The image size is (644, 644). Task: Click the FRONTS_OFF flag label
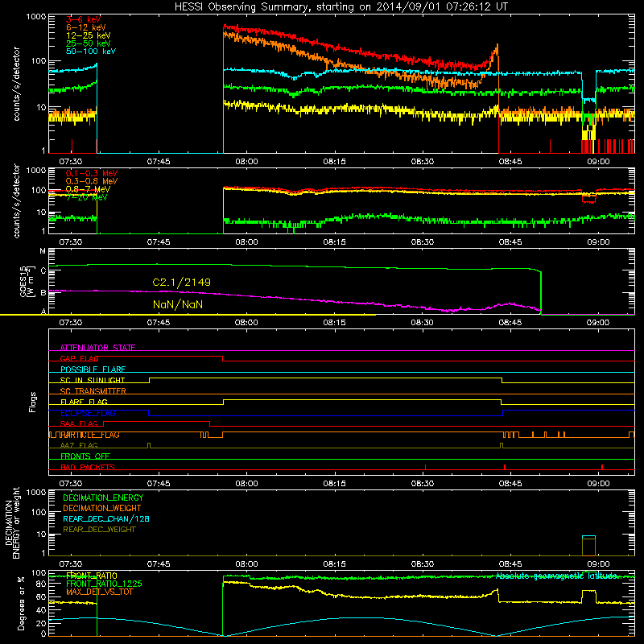tap(85, 456)
